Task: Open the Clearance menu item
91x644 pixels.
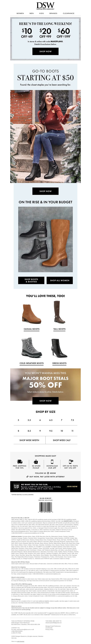Action: tap(68, 13)
